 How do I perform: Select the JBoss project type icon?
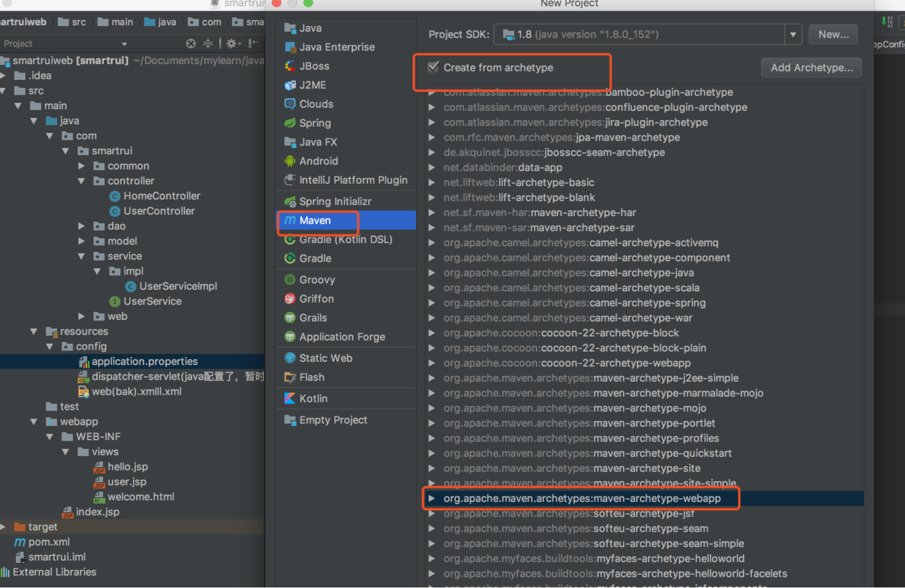click(290, 66)
